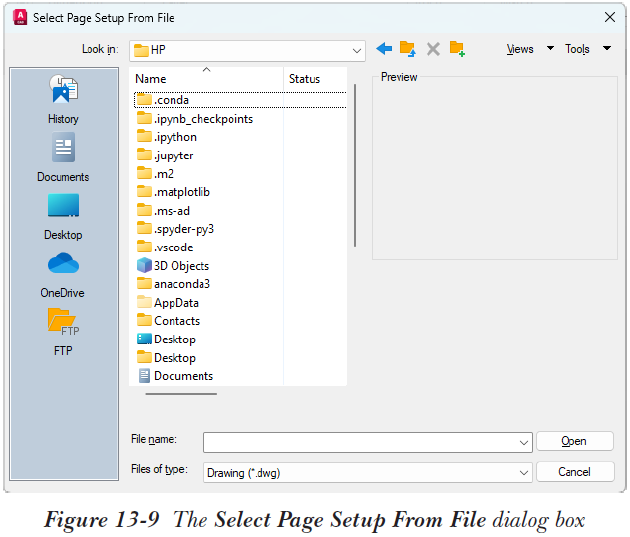This screenshot has height=537, width=630.
Task: Click the Open button
Action: pyautogui.click(x=575, y=441)
